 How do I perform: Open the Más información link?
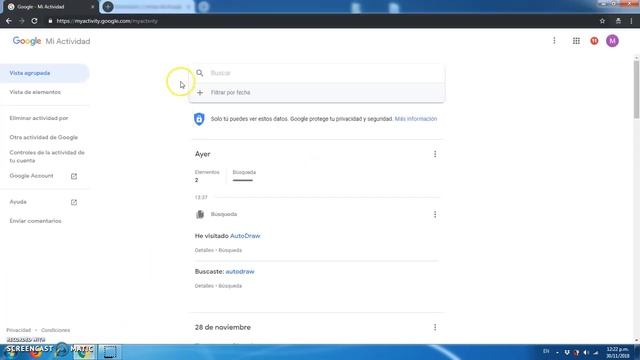point(416,119)
